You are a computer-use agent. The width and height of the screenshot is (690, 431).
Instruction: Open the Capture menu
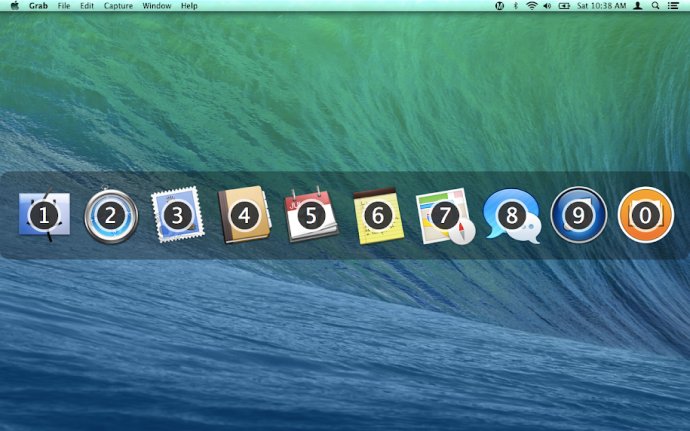click(x=118, y=6)
